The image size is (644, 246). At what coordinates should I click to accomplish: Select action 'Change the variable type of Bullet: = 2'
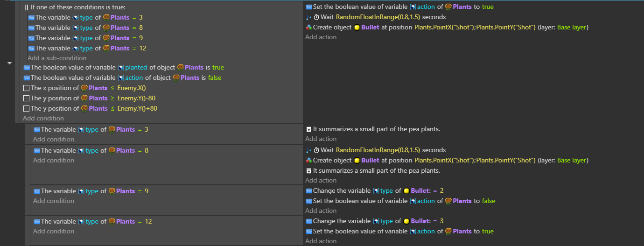click(375, 191)
